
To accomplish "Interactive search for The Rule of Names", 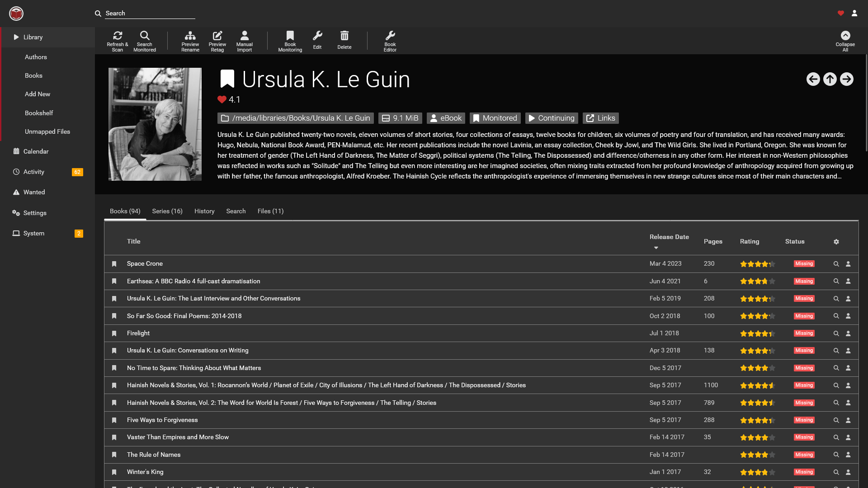I will coord(849,455).
